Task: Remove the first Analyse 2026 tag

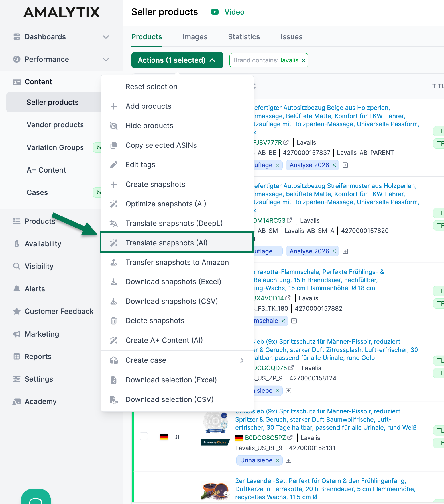Action: [334, 165]
